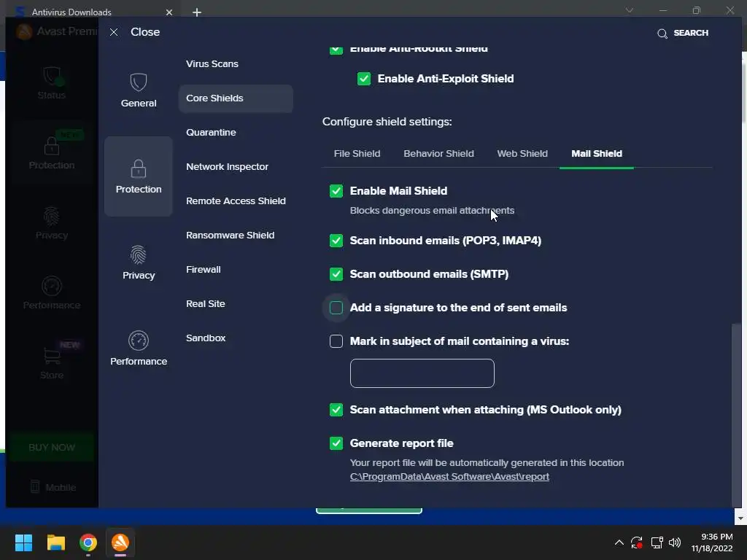Screen dimensions: 747x560
Task: Click the settings panel vertical scrollbar
Action: point(736,415)
